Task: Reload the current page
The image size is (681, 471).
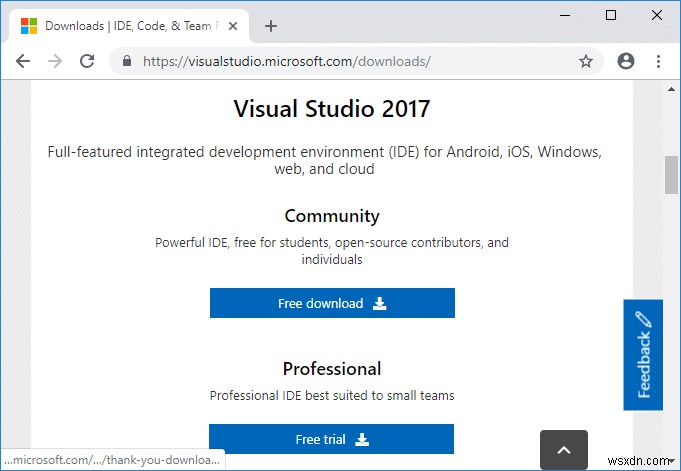Action: click(87, 61)
